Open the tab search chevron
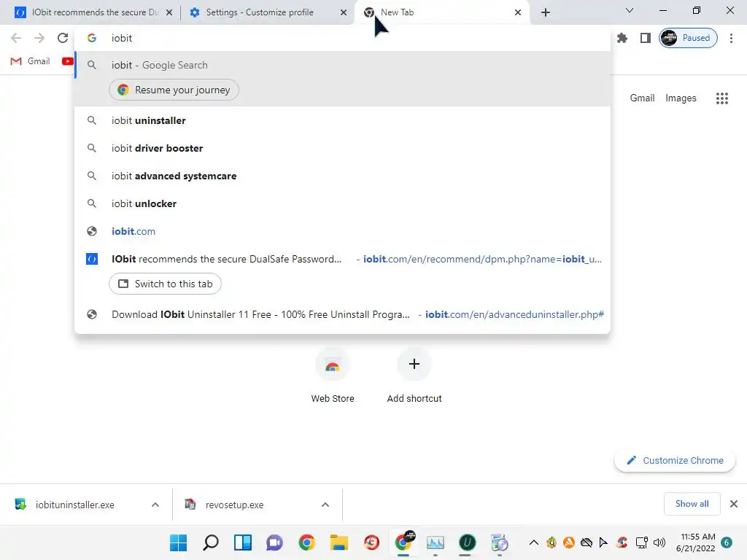Screen dimensions: 747x560 point(630,10)
